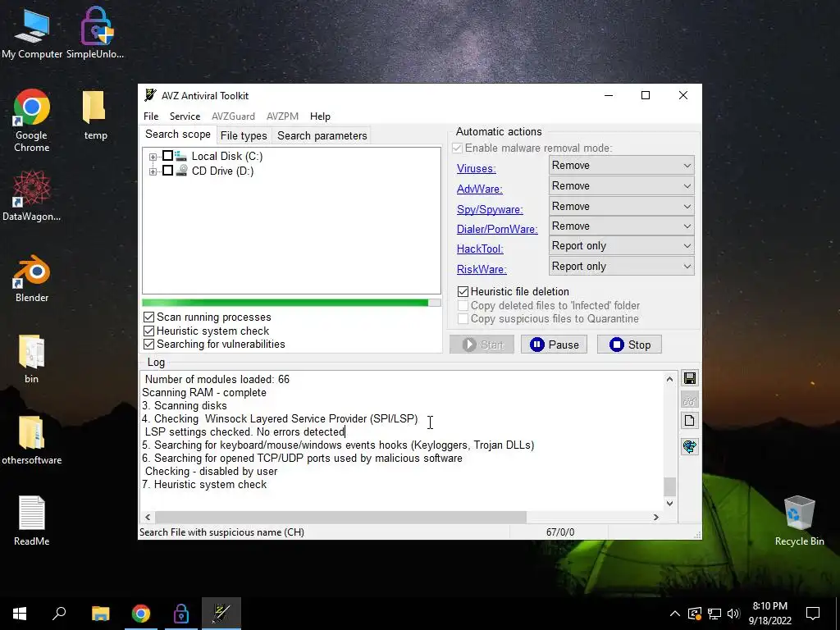Toggle Searching for vulnerabilities checkbox
Image resolution: width=840 pixels, height=630 pixels.
coord(149,345)
